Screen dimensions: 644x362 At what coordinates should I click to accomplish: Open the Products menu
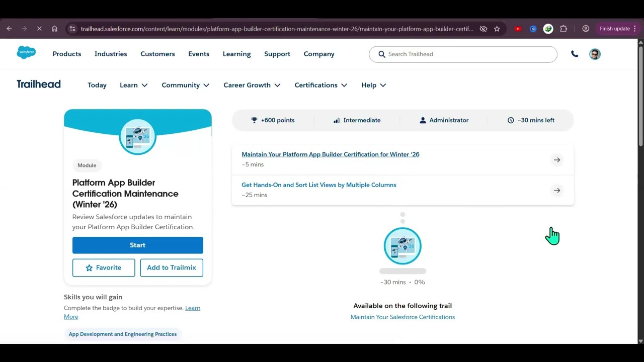[67, 54]
